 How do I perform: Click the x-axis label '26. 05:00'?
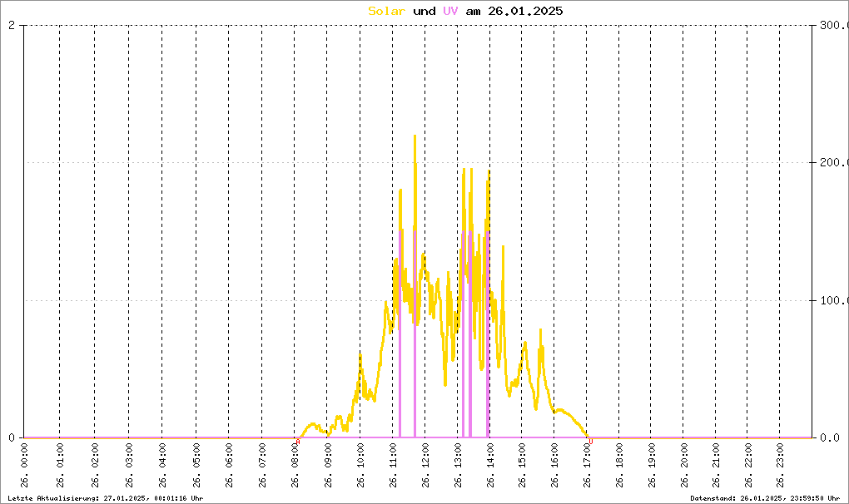(196, 466)
